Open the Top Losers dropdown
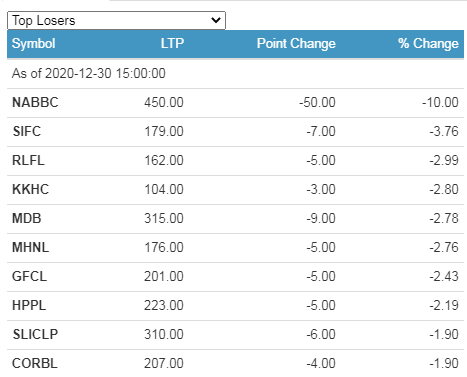 116,21
